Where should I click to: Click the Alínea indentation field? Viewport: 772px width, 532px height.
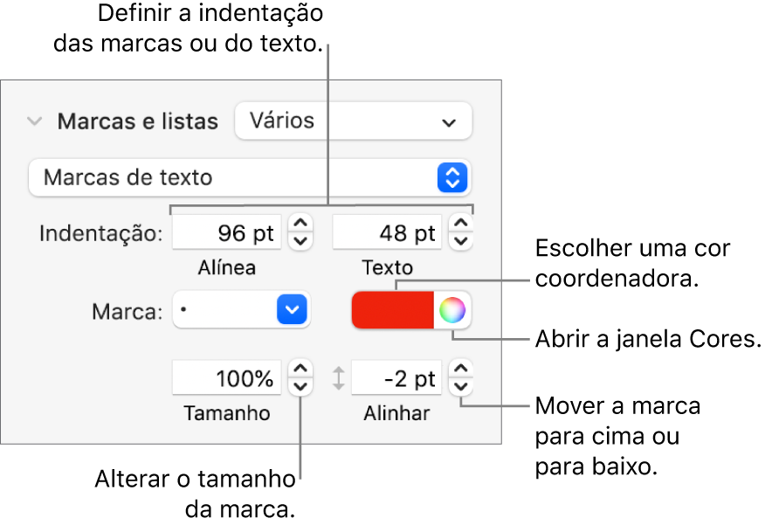(x=226, y=234)
